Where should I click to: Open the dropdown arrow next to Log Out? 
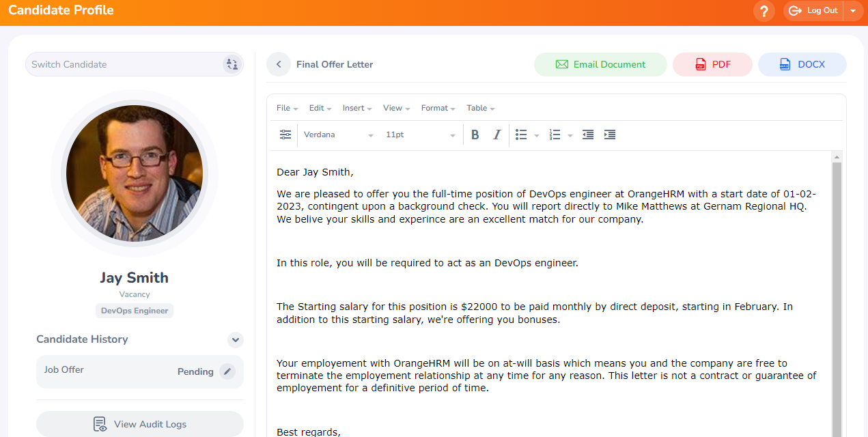point(854,11)
